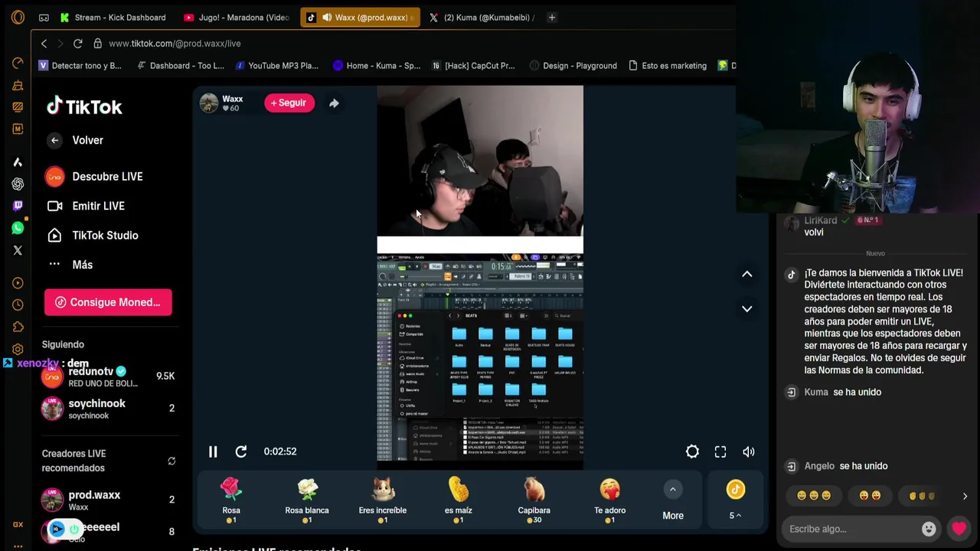Image resolution: width=980 pixels, height=551 pixels.
Task: Go to next live with down chevron
Action: [x=746, y=308]
